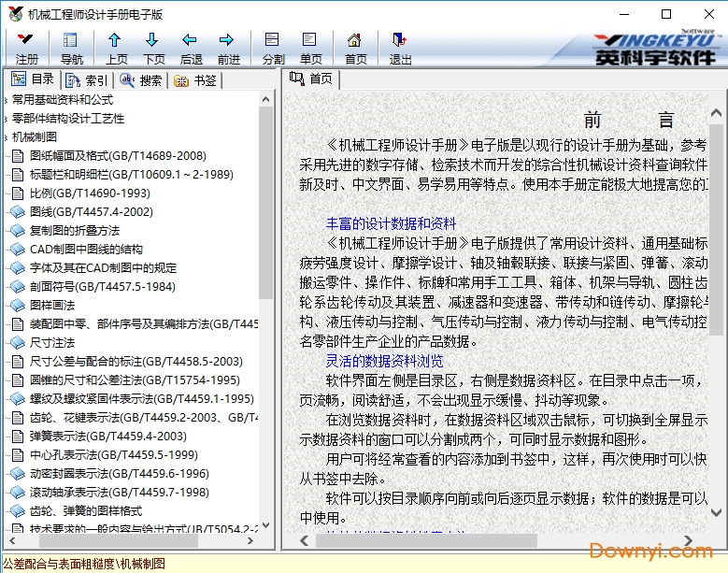
Task: Open the 导航 (Navigation) toolbar icon
Action: [x=71, y=41]
